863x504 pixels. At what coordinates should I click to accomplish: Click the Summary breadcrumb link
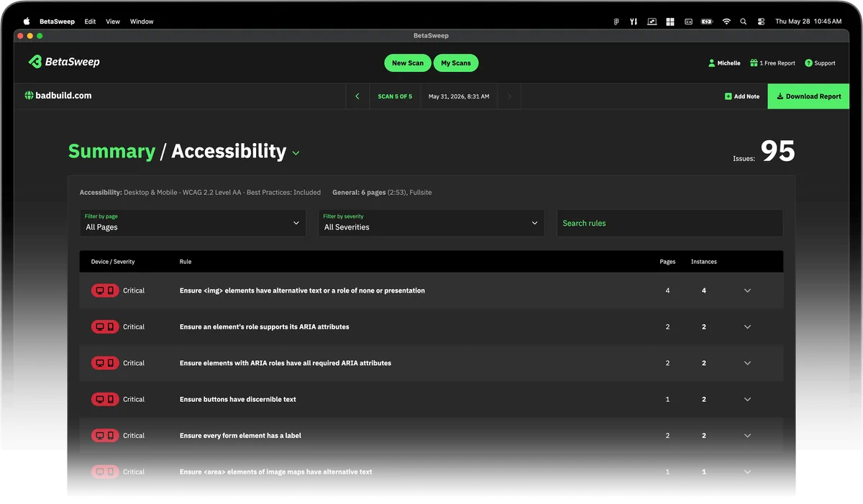(x=111, y=151)
